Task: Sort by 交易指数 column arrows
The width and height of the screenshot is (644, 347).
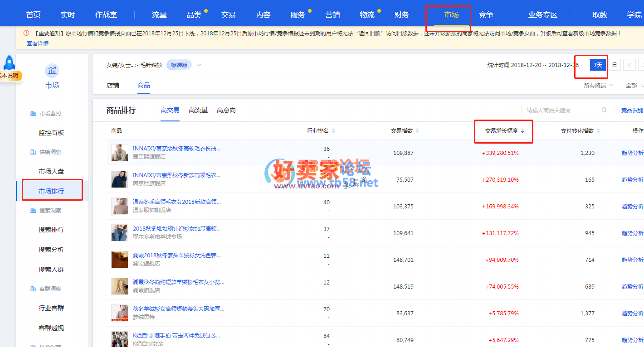Action: tap(417, 131)
